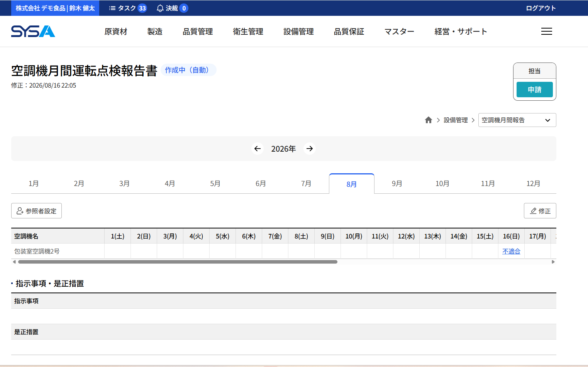The image size is (588, 367).
Task: Open the 原資材 menu
Action: 116,32
